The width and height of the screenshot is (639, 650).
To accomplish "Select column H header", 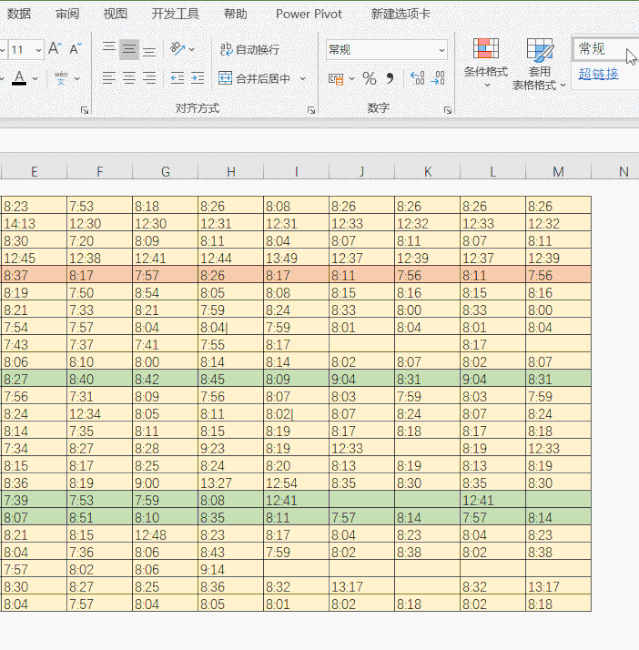I will click(231, 171).
